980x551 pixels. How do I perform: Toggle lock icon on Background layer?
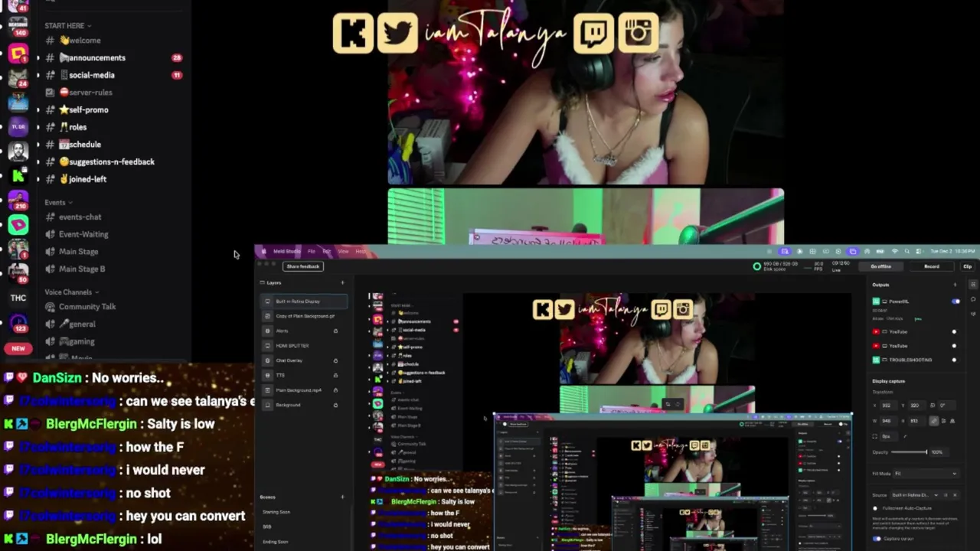click(335, 405)
